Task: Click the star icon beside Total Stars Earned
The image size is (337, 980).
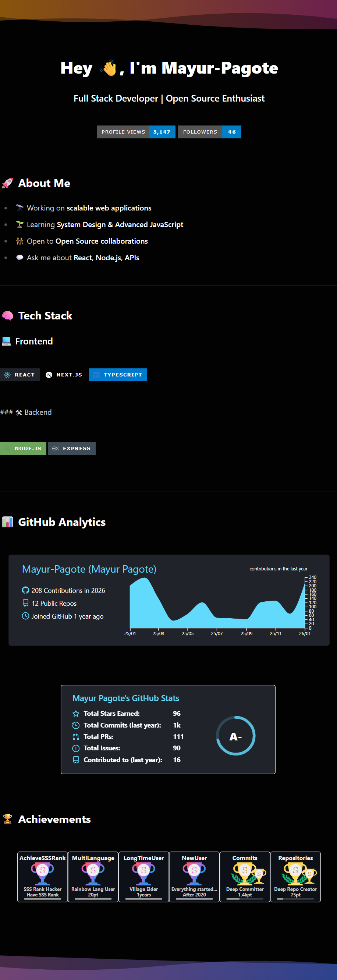Action: click(x=76, y=714)
